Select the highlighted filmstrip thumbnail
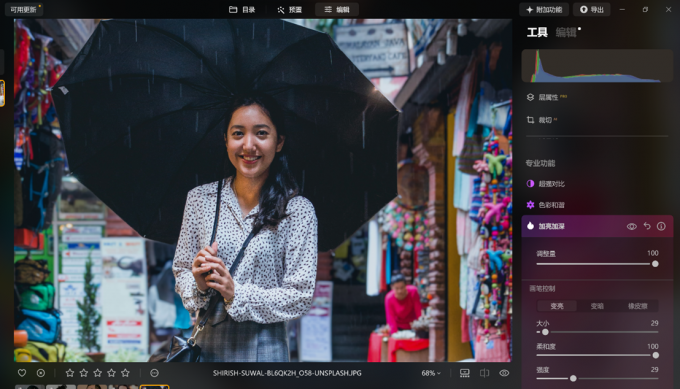 [x=154, y=387]
